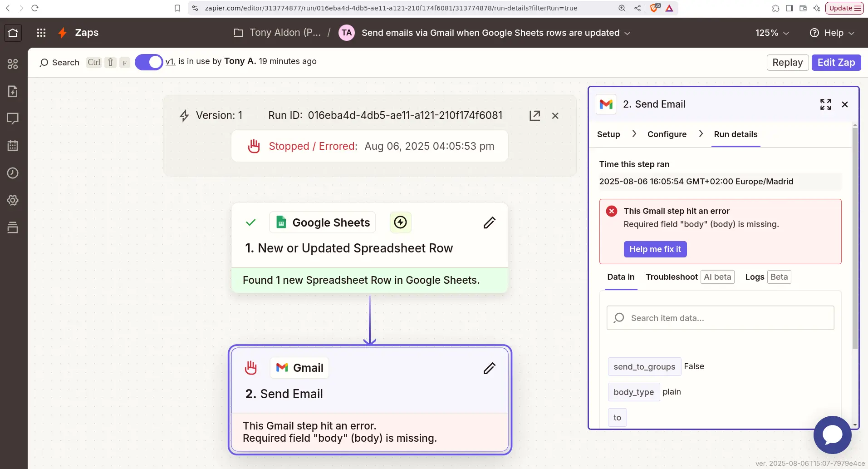Switch to the Logs tab
Screen dimensions: 868x469
point(754,277)
